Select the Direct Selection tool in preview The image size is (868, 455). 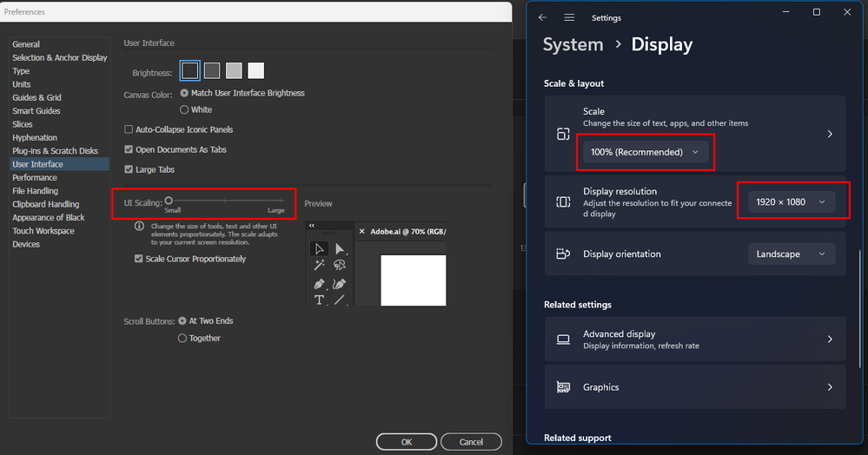[x=340, y=249]
